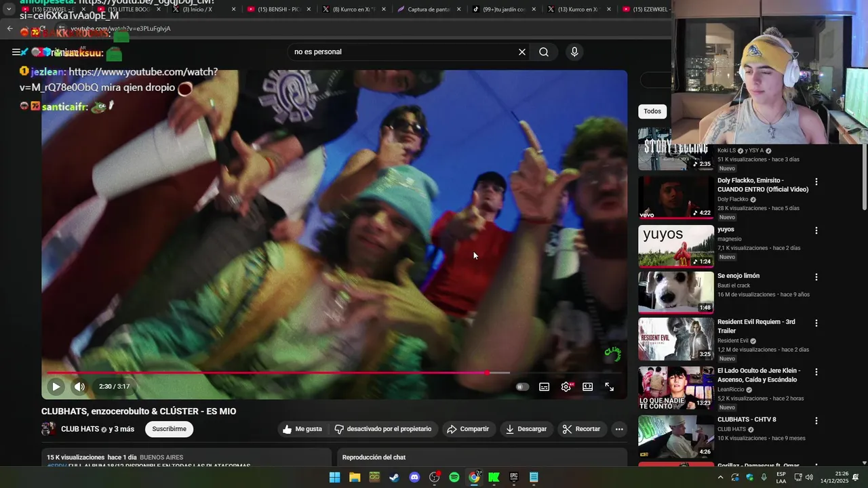Open the Compartir share dialog
The width and height of the screenshot is (868, 488).
pos(468,429)
